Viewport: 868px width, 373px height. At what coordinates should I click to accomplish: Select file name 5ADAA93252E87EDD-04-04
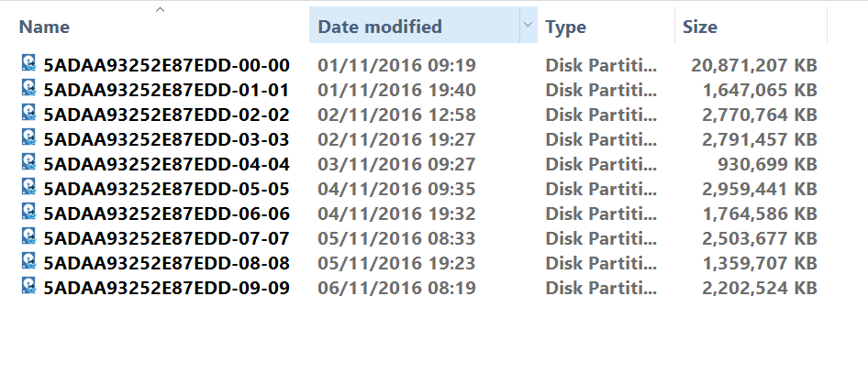(167, 165)
